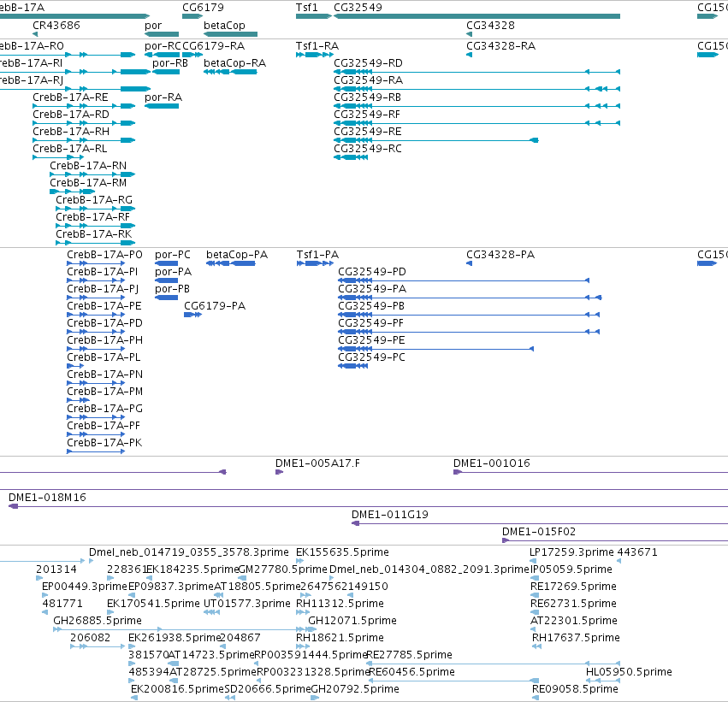This screenshot has width=728, height=702.
Task: Click EST EK200816.5prime
Action: click(177, 689)
